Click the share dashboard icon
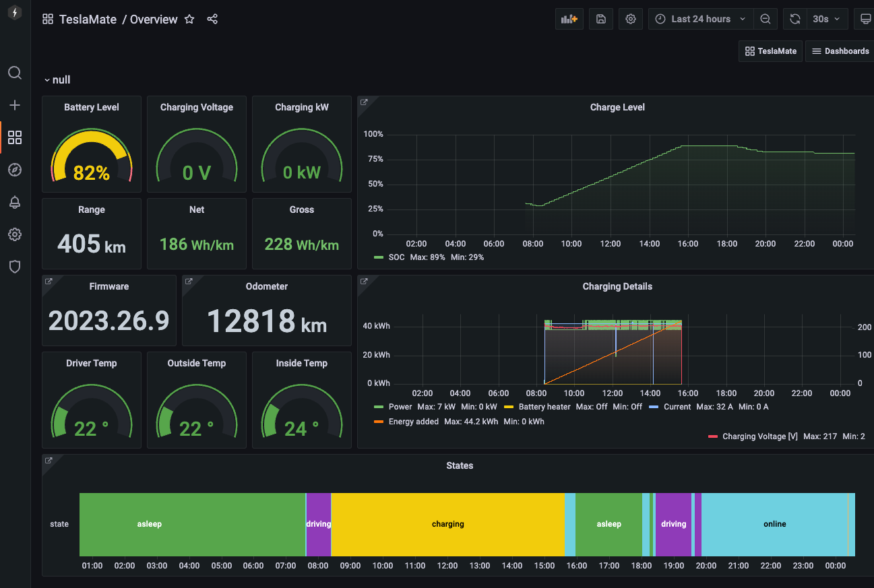Image resolution: width=874 pixels, height=588 pixels. [x=212, y=20]
